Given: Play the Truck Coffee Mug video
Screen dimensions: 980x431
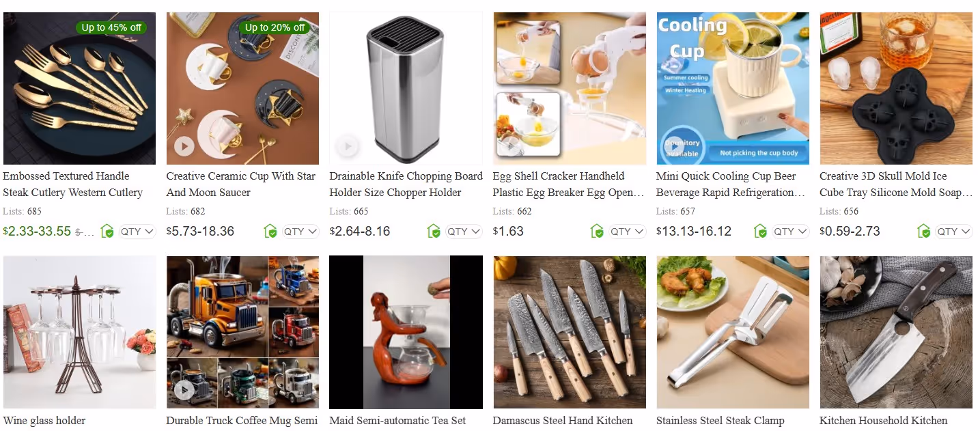Looking at the screenshot, I should [184, 390].
